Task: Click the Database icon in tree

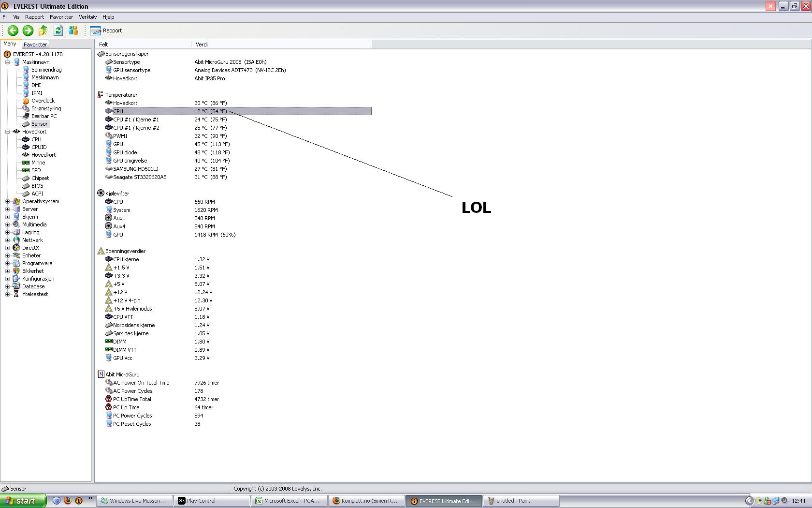Action: 16,286
